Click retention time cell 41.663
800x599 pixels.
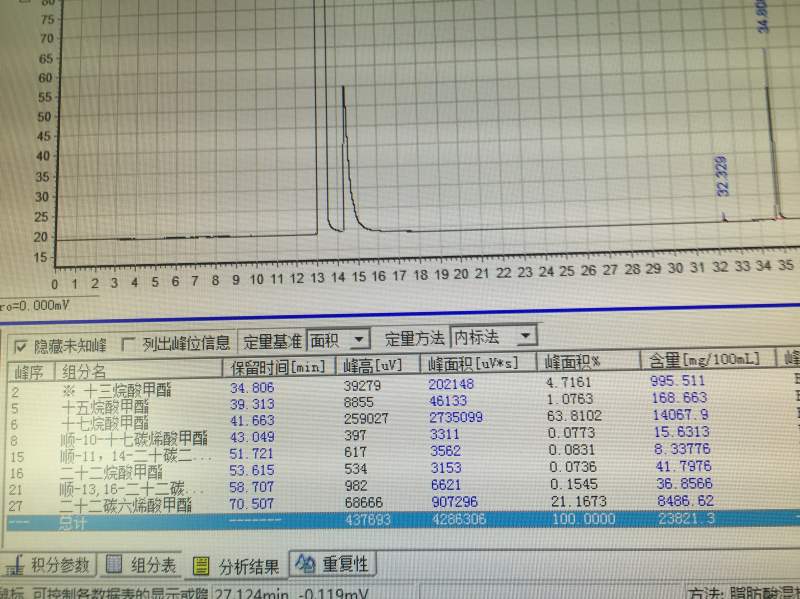coord(252,421)
